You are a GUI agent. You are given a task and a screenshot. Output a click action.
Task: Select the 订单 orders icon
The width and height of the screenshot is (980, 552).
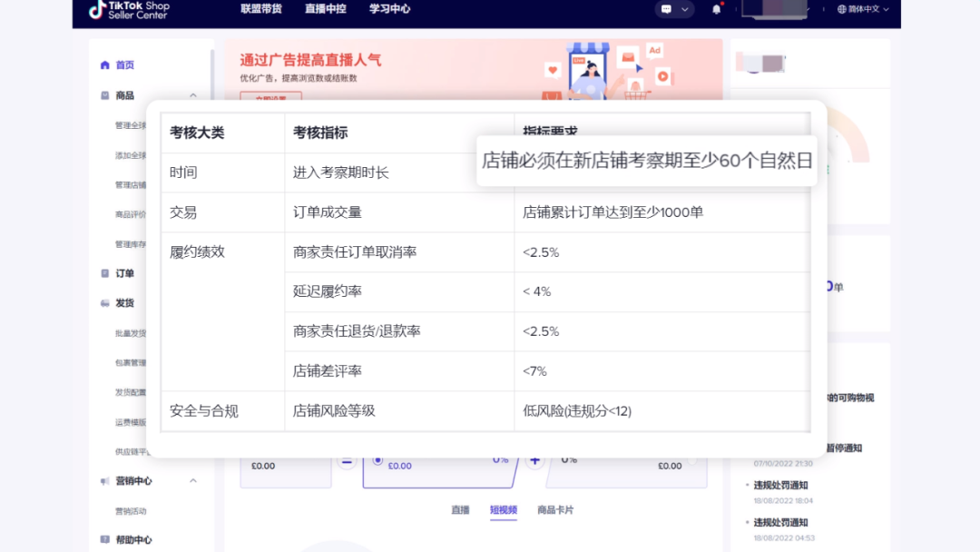(x=106, y=273)
